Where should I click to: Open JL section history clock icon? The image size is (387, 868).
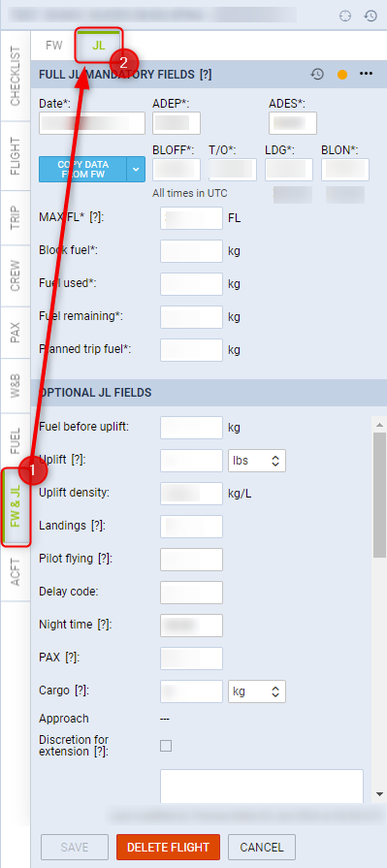point(317,74)
